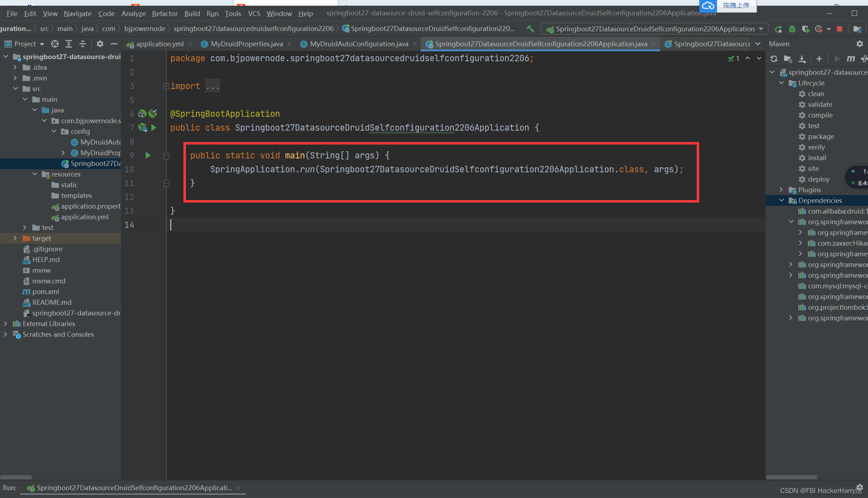Viewport: 868px width, 498px height.
Task: Open the Analyze menu
Action: click(133, 14)
